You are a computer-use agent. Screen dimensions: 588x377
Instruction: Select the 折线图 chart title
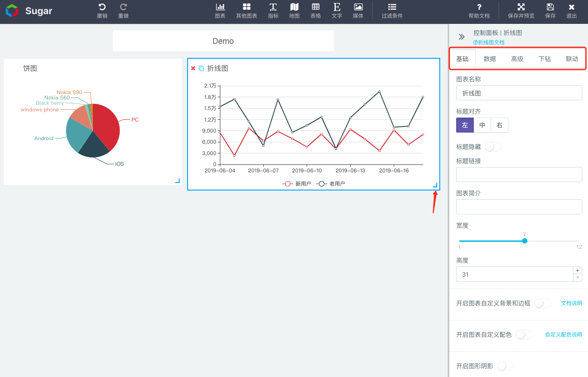(218, 69)
